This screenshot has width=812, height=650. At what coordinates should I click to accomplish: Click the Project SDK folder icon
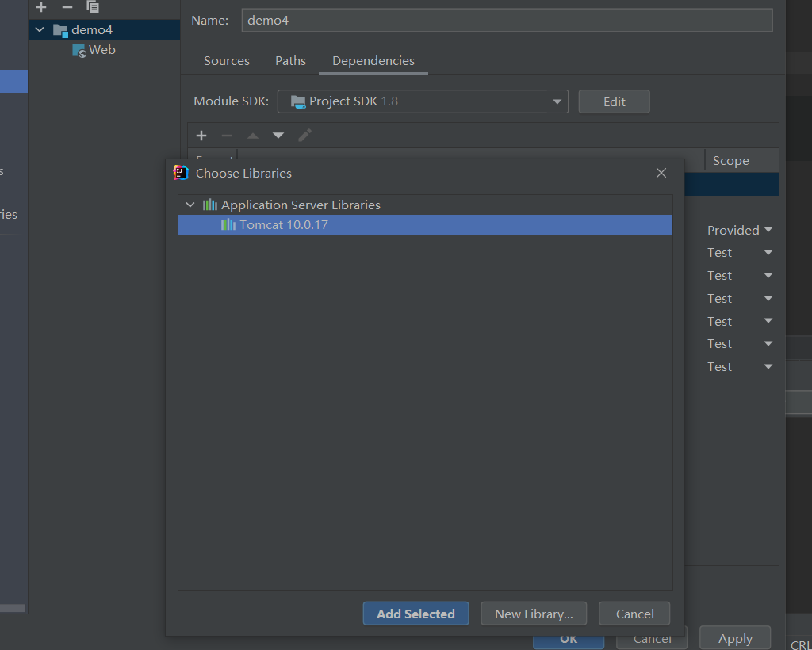pyautogui.click(x=297, y=101)
